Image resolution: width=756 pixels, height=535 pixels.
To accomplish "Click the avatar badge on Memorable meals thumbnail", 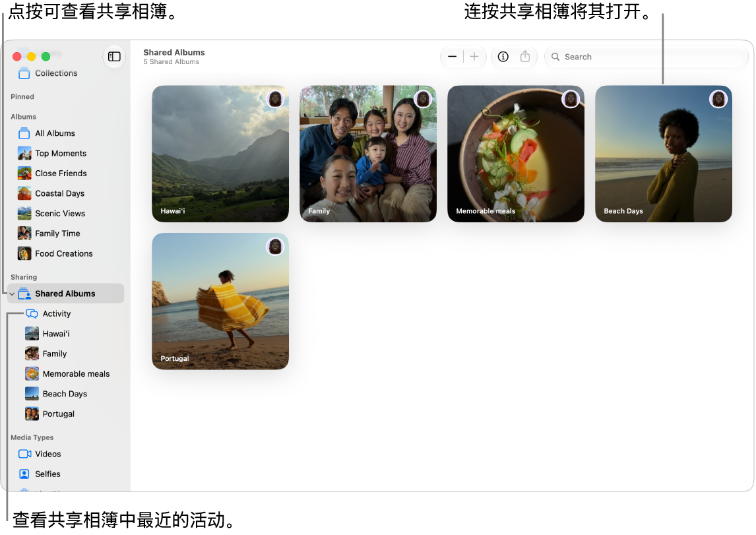I will (571, 100).
